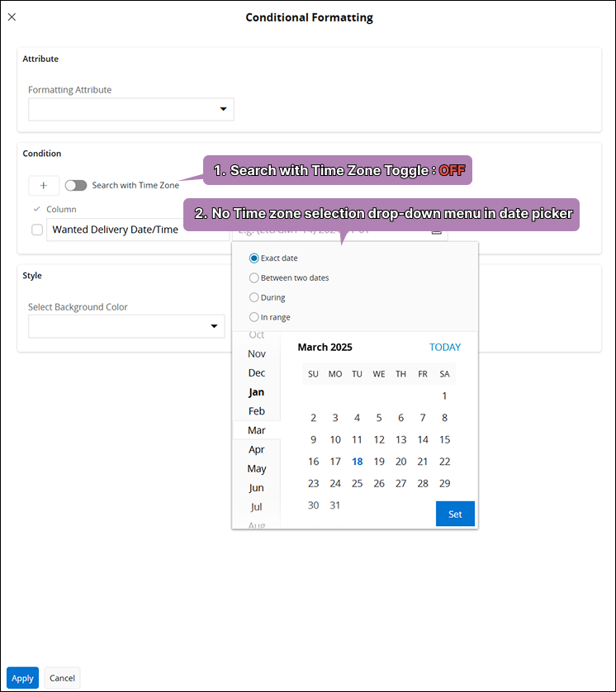
Task: Select March 16 in the calendar
Action: (313, 462)
